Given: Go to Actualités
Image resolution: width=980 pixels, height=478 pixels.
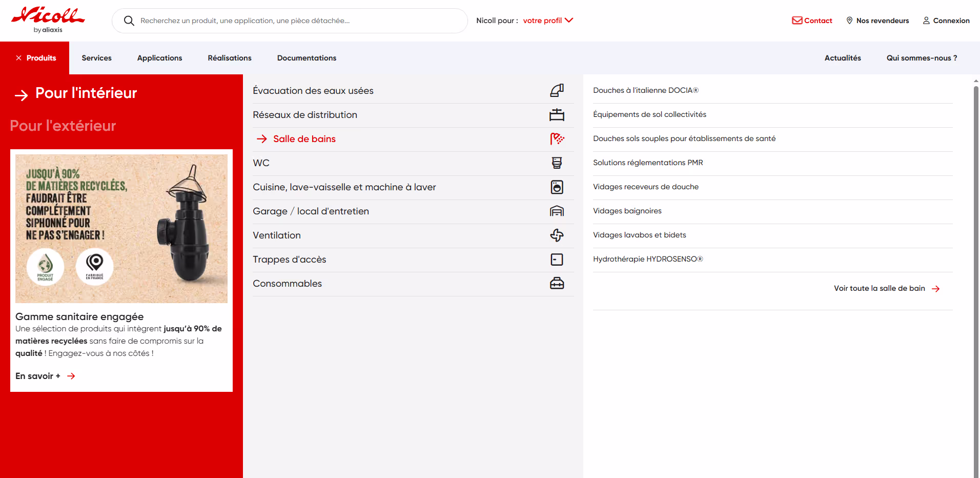Looking at the screenshot, I should [843, 58].
